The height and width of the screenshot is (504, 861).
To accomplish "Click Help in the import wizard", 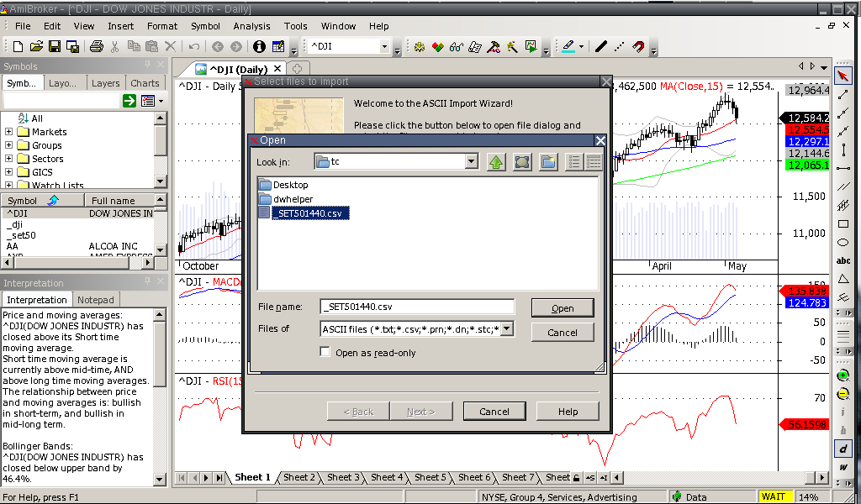I will pos(568,412).
